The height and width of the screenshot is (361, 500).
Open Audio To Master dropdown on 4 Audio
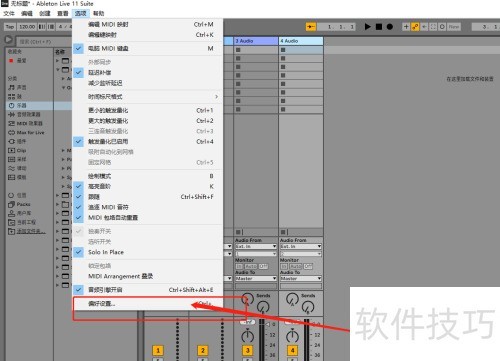pyautogui.click(x=301, y=278)
